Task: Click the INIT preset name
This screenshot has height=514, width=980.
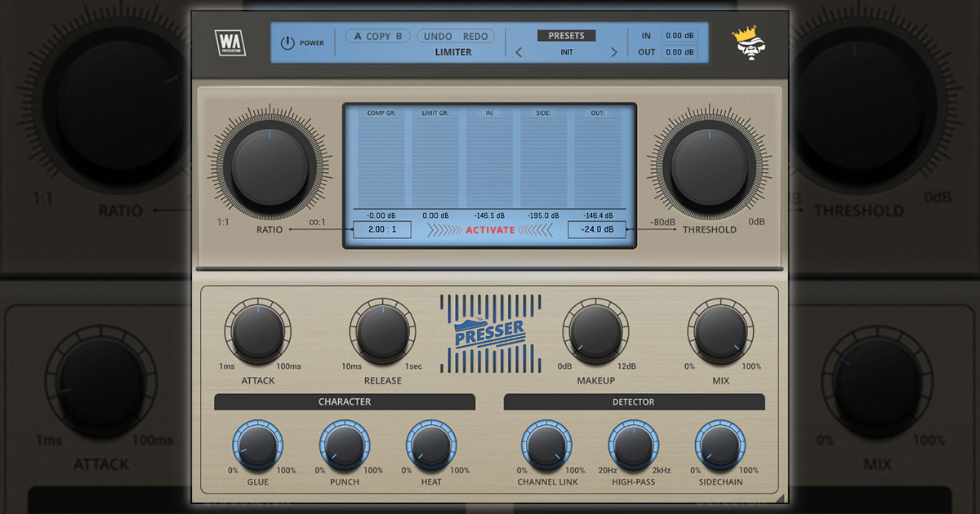Action: [566, 52]
